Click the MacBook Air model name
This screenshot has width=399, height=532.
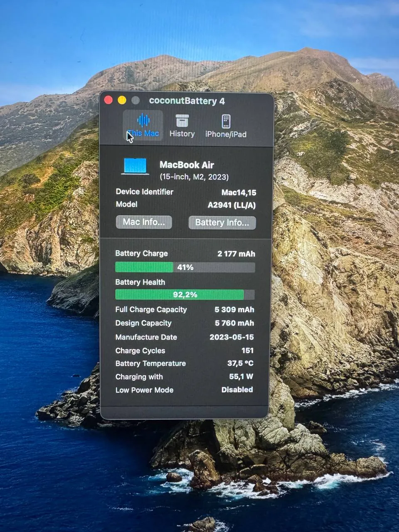pyautogui.click(x=187, y=165)
